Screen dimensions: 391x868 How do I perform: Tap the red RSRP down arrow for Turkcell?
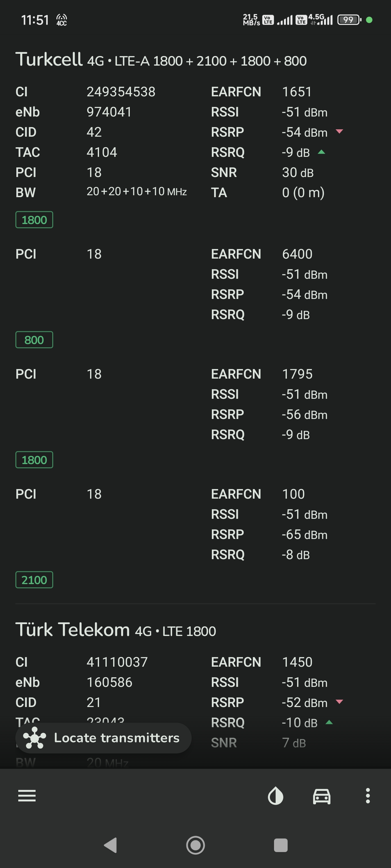click(x=339, y=131)
